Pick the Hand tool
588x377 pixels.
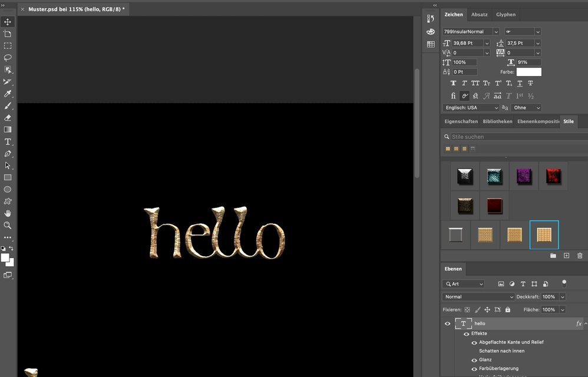coord(8,213)
